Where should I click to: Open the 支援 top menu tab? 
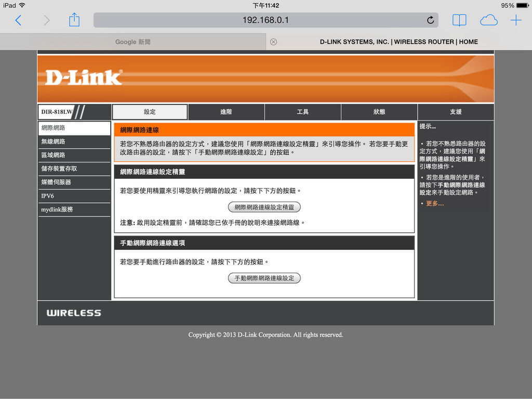pyautogui.click(x=456, y=112)
